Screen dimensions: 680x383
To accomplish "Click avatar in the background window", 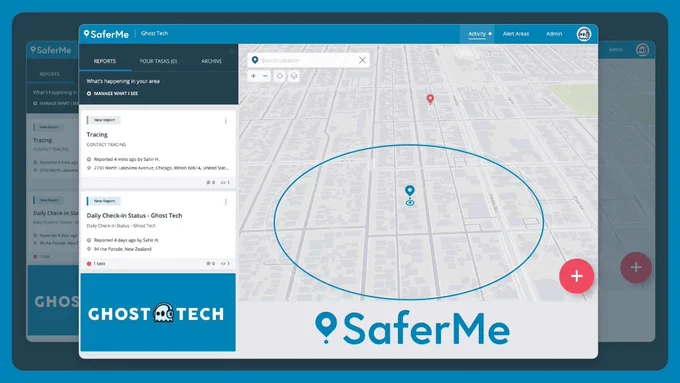I will [642, 50].
